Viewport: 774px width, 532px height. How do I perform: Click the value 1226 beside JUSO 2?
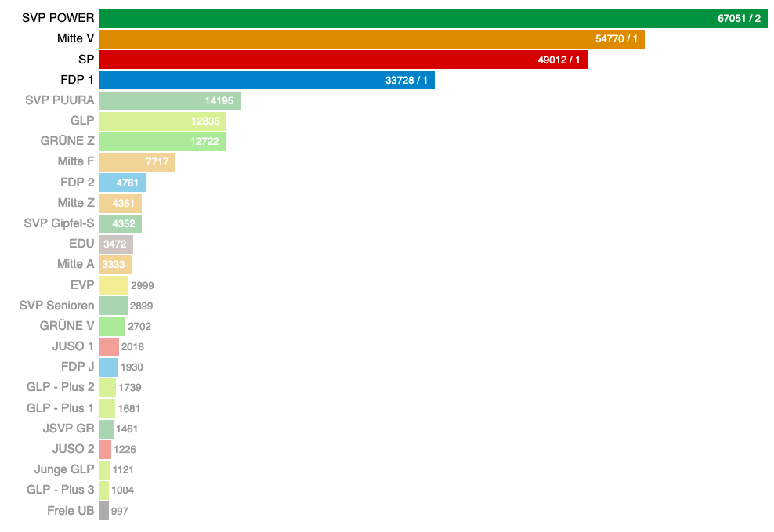coord(125,450)
